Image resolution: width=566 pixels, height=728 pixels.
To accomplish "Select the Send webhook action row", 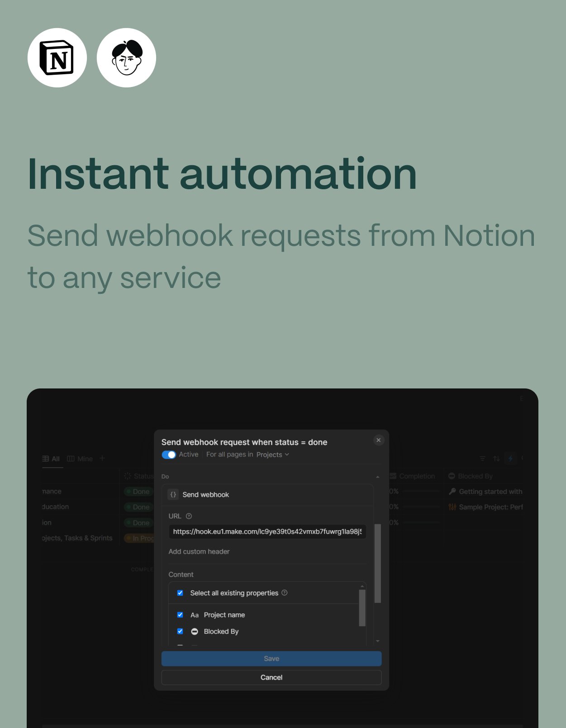I will pyautogui.click(x=267, y=495).
